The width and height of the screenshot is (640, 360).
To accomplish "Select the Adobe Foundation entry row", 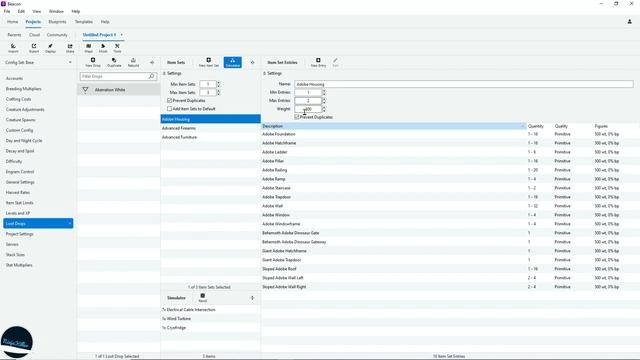I will (450, 134).
